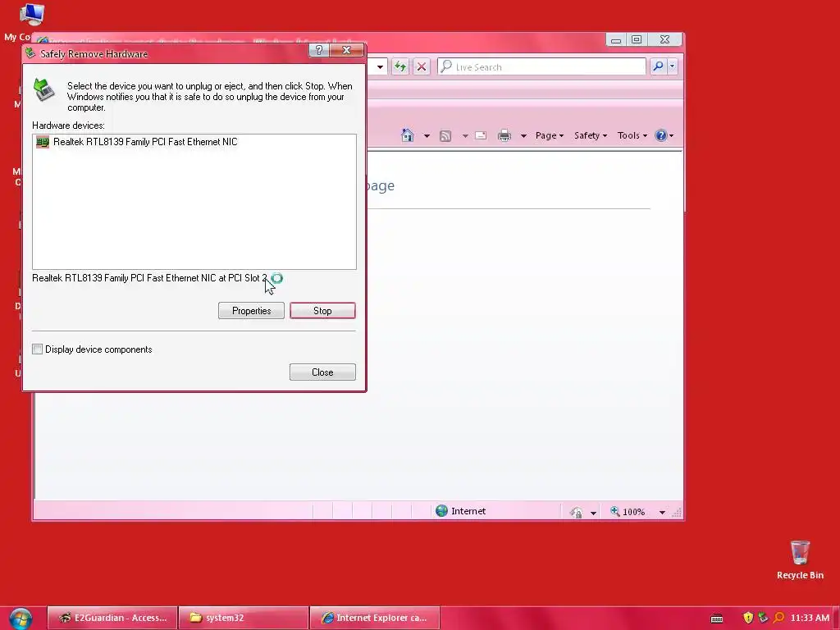840x630 pixels.
Task: Select Realtek RTL8139 Family PCI Fast Ethernet NIC
Action: [x=144, y=142]
